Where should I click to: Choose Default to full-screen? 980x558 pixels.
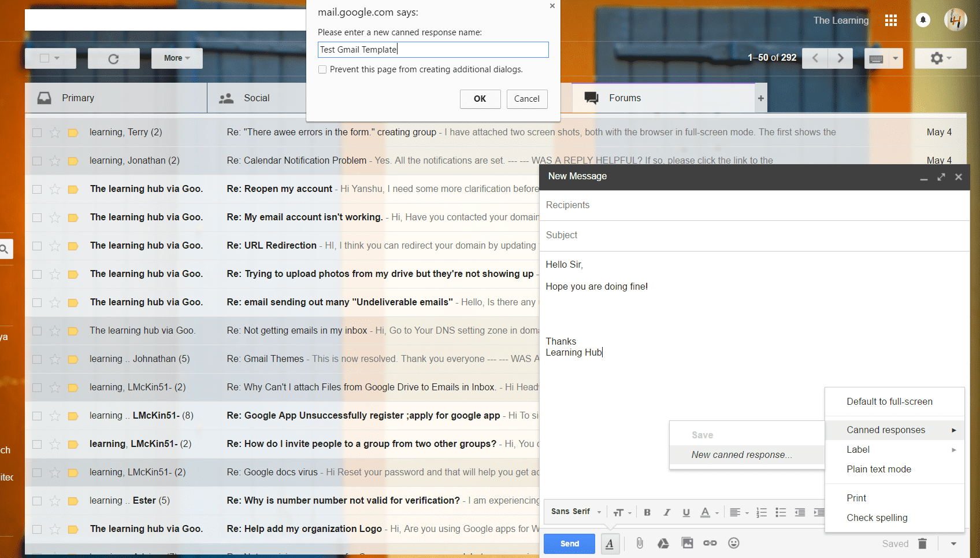(x=894, y=402)
